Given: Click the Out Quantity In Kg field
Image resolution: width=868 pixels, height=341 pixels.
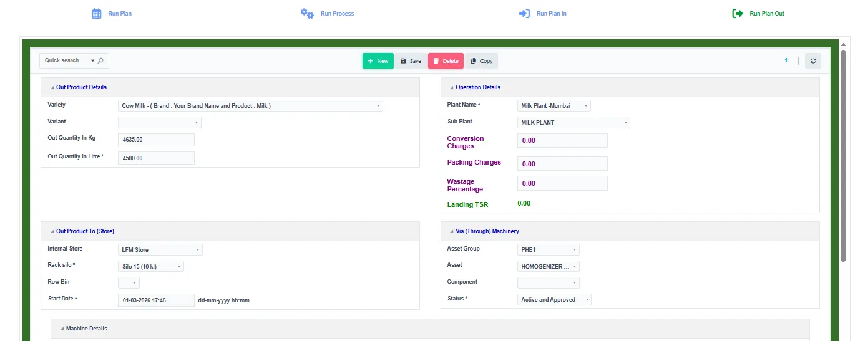Looking at the screenshot, I should point(156,140).
